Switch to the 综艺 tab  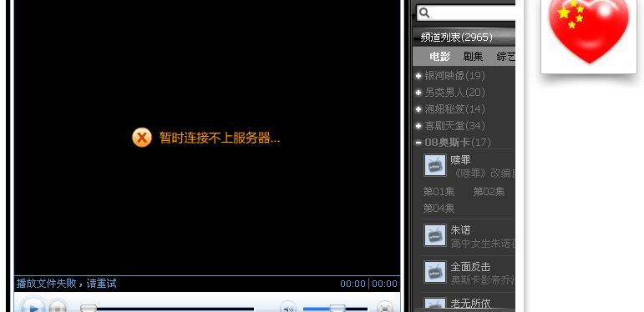click(506, 57)
